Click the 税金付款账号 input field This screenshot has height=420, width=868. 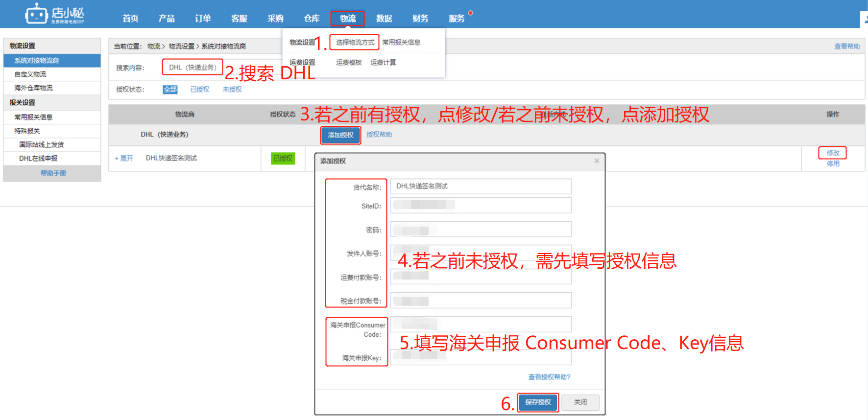pyautogui.click(x=481, y=300)
